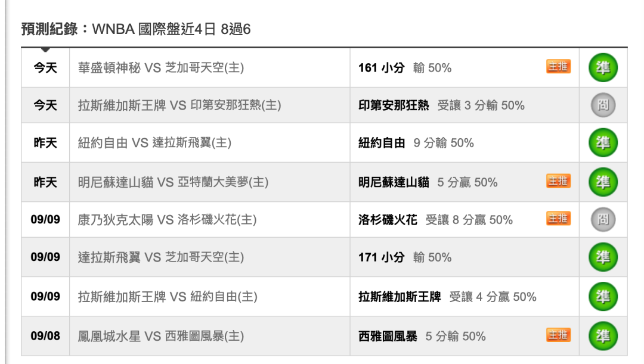Click green 準 icon for 明尼蘇達山貓 pick
The image size is (644, 364).
(603, 182)
